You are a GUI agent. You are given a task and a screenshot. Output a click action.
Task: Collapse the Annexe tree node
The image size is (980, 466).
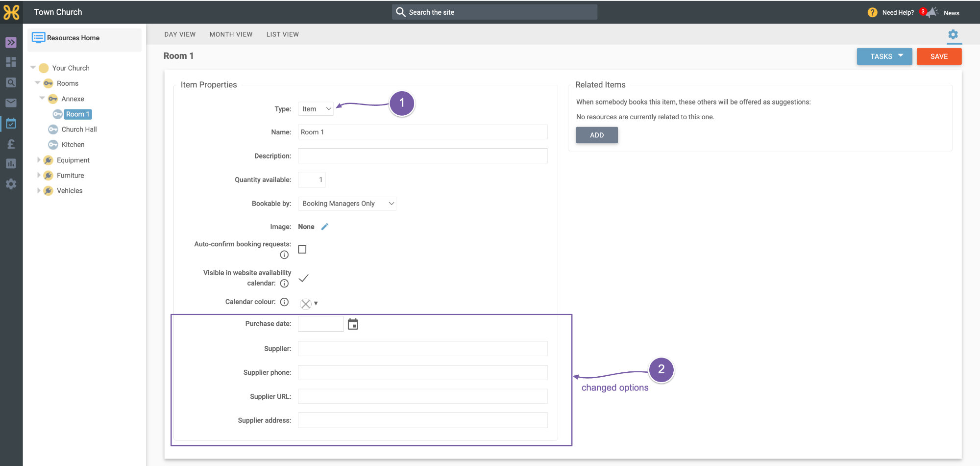click(x=42, y=98)
